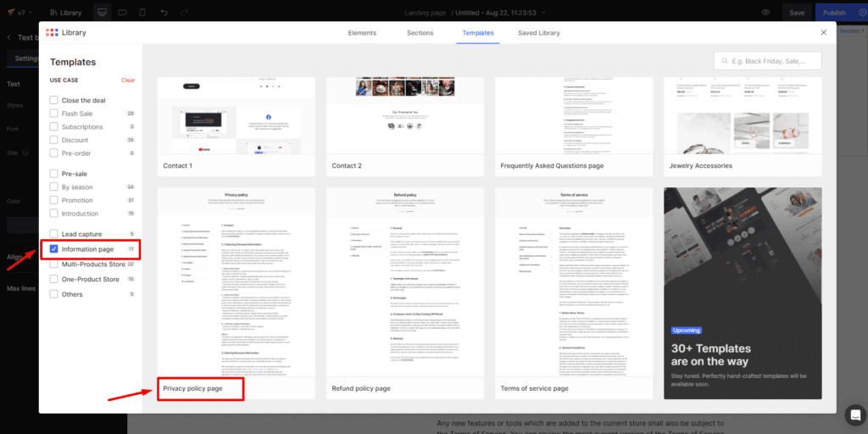
Task: Click the Save button
Action: [x=797, y=12]
